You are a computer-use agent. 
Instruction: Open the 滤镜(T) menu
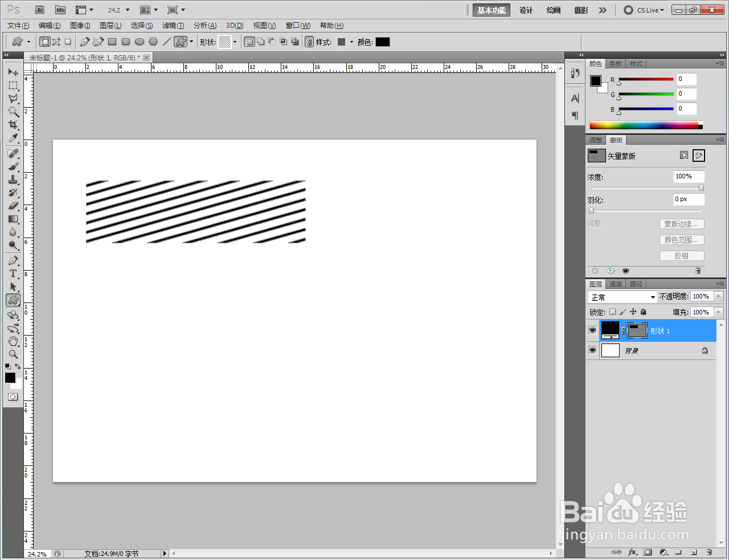[173, 26]
